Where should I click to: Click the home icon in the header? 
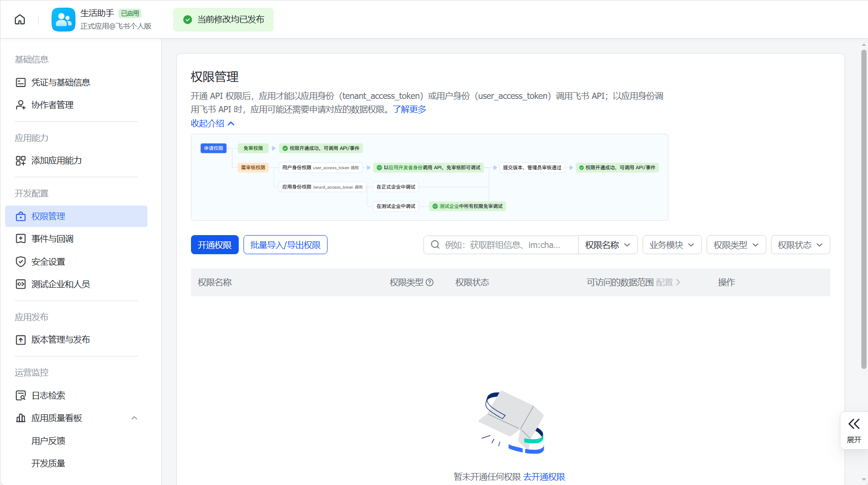[x=20, y=20]
